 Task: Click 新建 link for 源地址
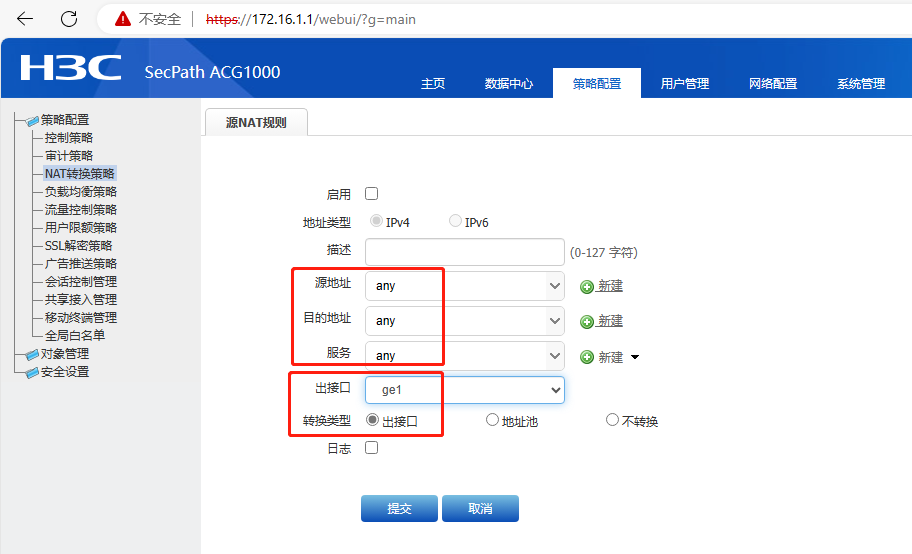click(610, 286)
